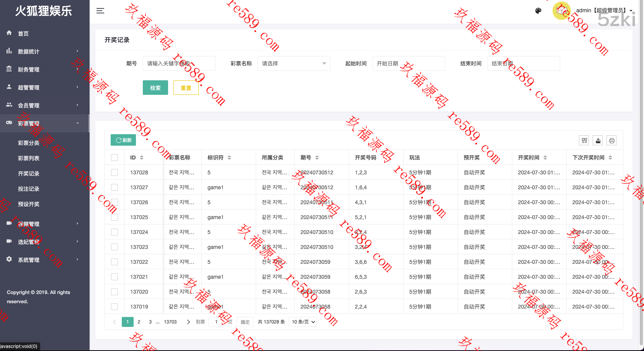
Task: Sort table by 标识符 column arrows
Action: point(229,158)
